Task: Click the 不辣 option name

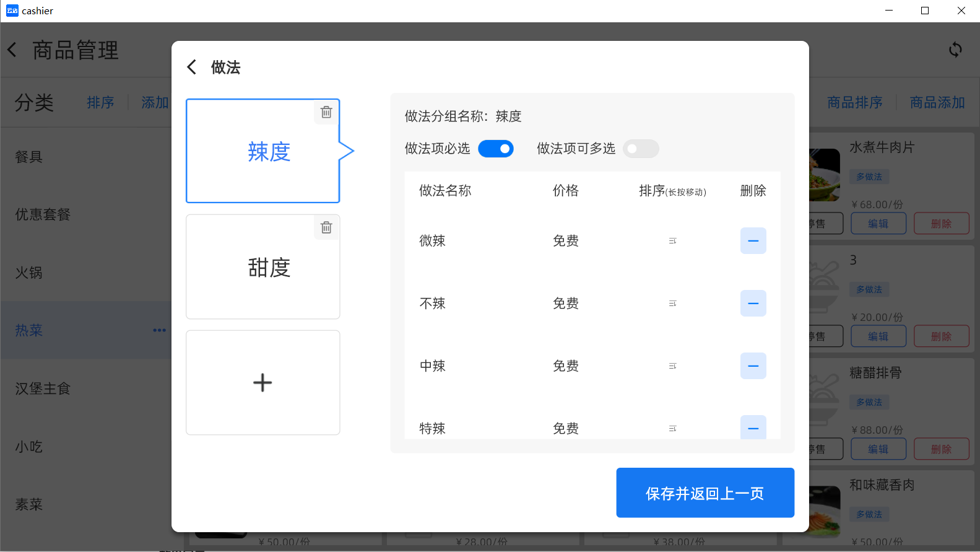Action: pyautogui.click(x=432, y=304)
